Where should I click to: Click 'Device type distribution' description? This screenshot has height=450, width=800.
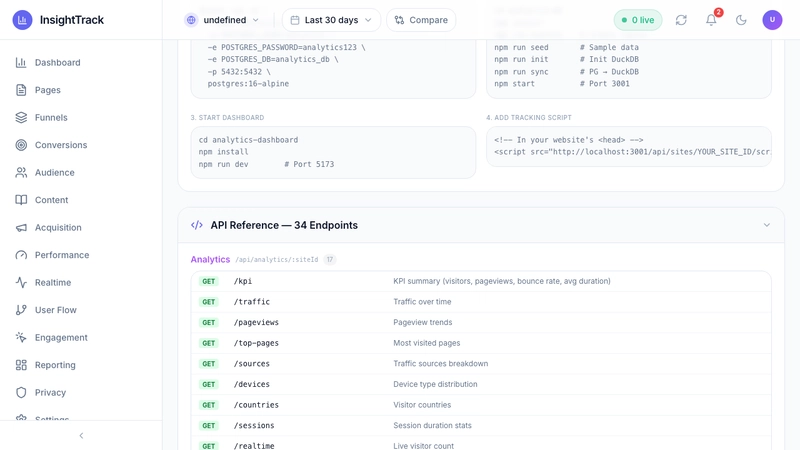click(x=435, y=384)
